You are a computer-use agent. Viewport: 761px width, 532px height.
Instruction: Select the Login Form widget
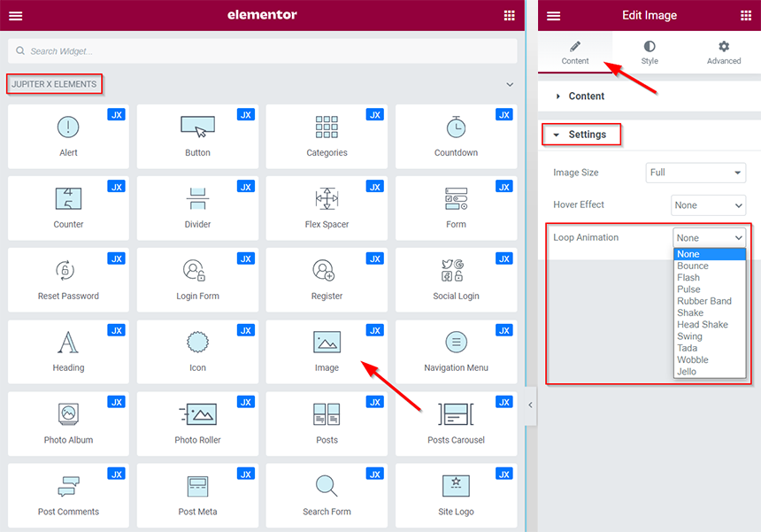tap(197, 280)
